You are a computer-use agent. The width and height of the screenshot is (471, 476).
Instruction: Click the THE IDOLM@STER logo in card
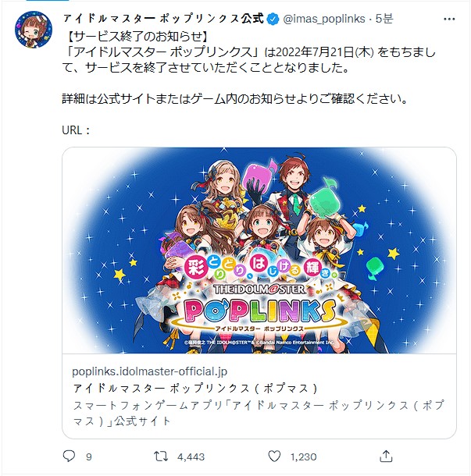259,289
